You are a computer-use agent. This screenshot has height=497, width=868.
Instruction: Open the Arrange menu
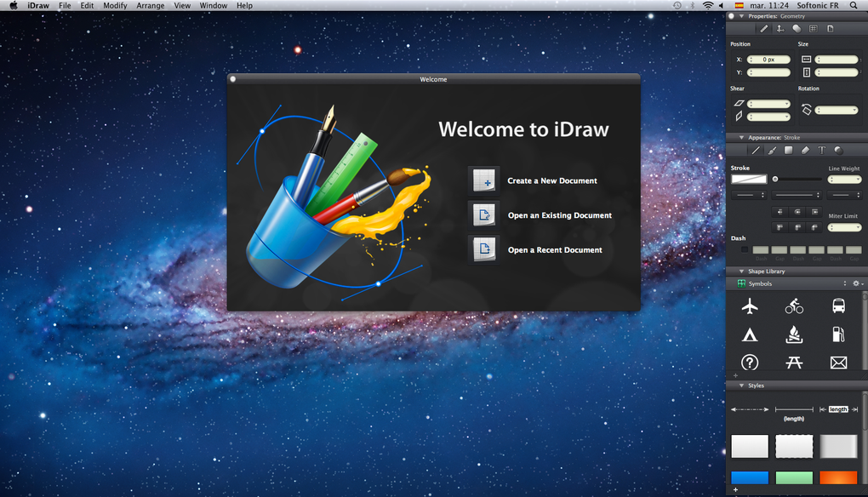coord(151,6)
